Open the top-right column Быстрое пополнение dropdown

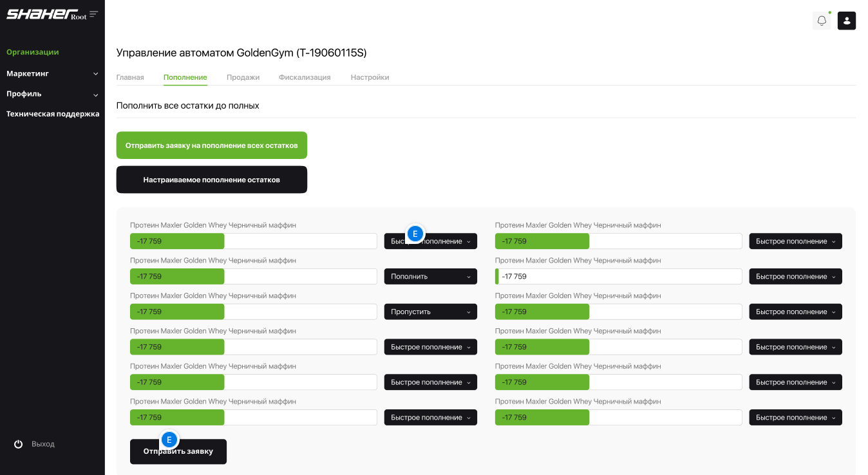pyautogui.click(x=796, y=241)
